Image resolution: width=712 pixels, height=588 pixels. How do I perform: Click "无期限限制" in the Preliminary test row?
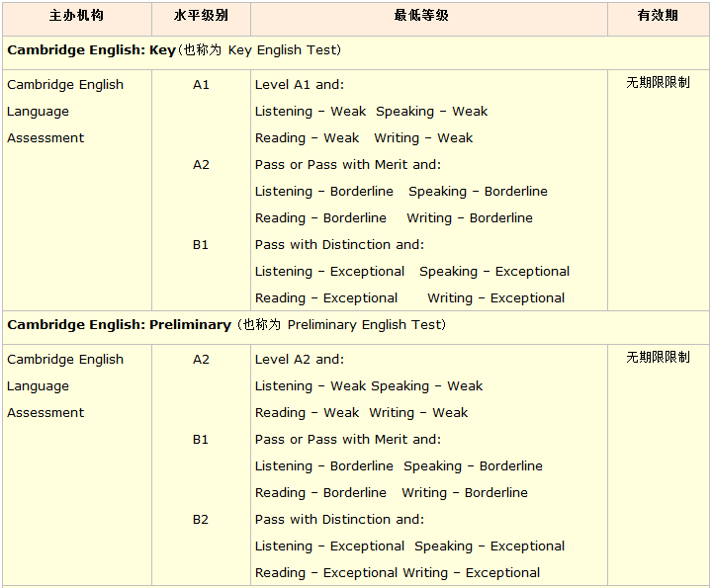658,358
